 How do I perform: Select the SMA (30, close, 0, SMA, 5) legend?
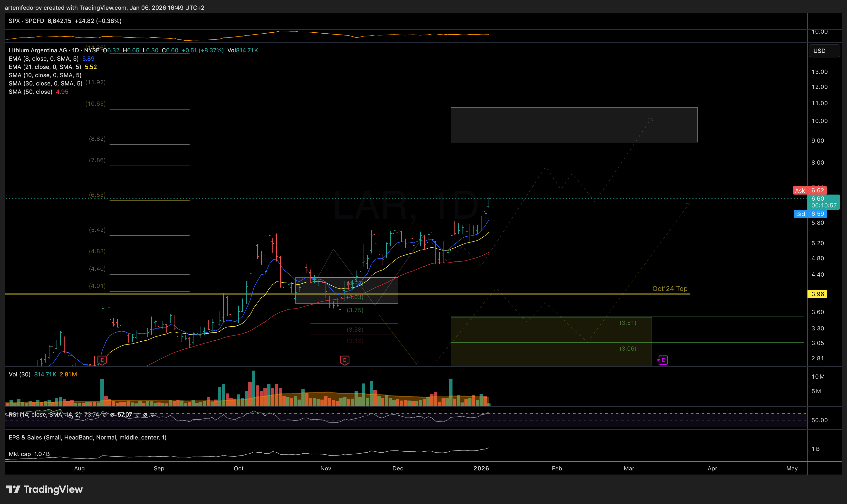(46, 84)
